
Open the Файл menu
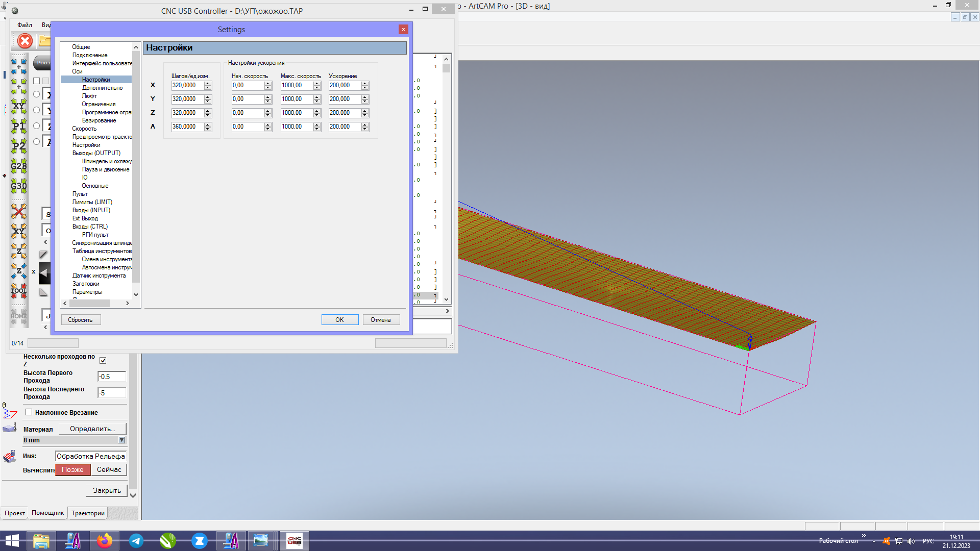coord(24,25)
